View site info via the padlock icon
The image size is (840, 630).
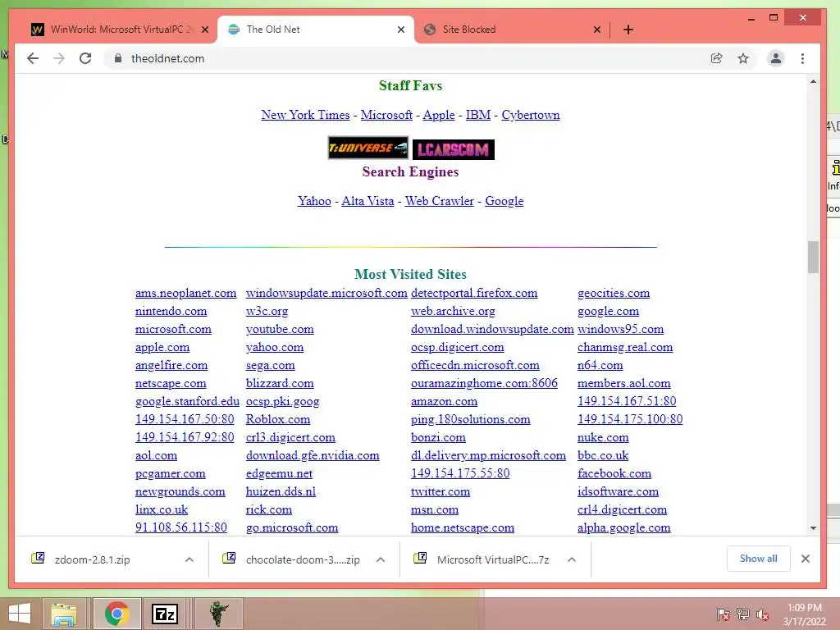(118, 58)
